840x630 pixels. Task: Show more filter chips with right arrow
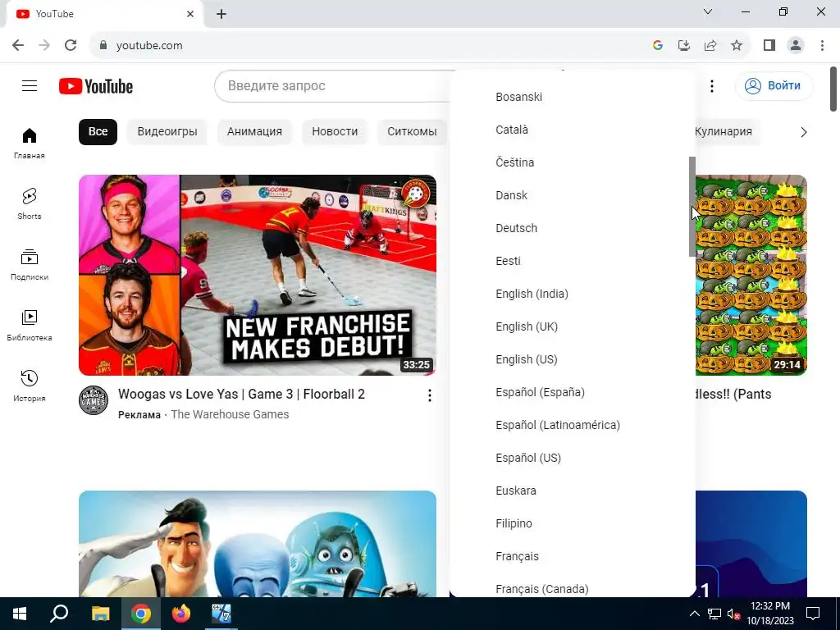[803, 132]
